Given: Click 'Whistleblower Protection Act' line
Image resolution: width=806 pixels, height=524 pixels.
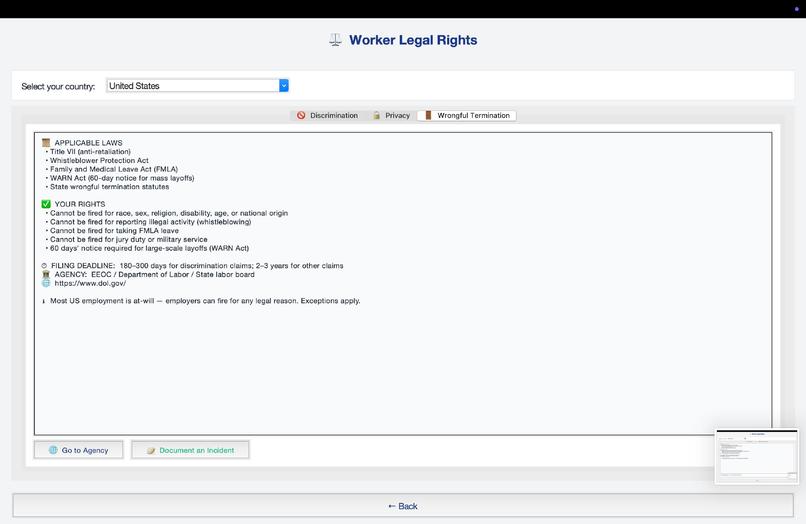Looking at the screenshot, I should pyautogui.click(x=99, y=160).
